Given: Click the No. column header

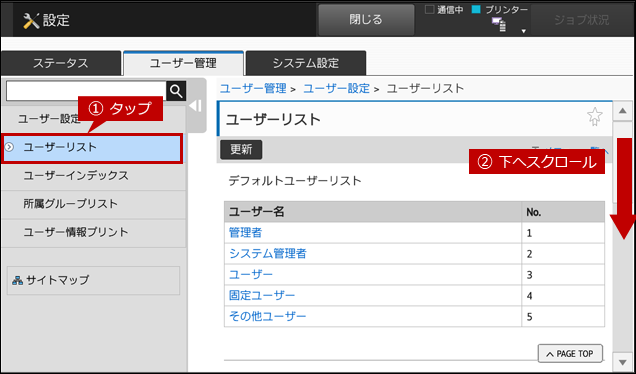Looking at the screenshot, I should pos(563,212).
